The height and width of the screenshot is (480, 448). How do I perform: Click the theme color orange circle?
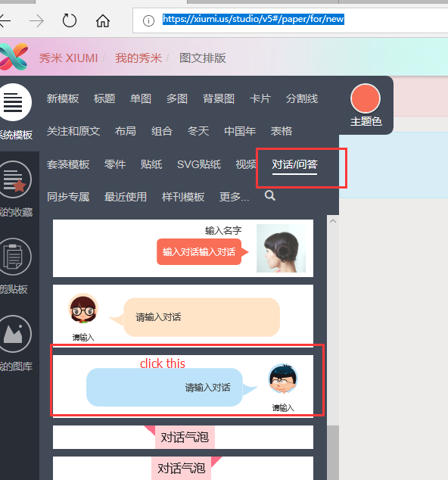[366, 98]
